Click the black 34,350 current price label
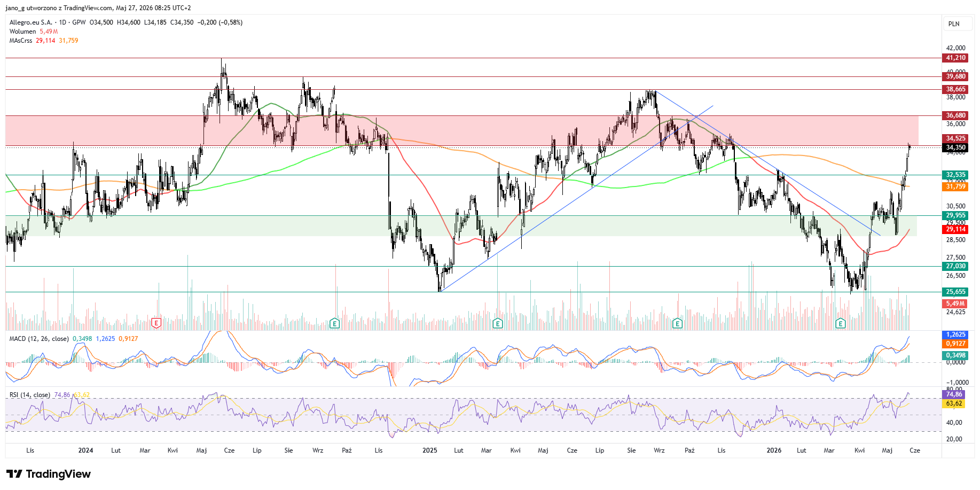Image resolution: width=980 pixels, height=490 pixels. coord(955,147)
